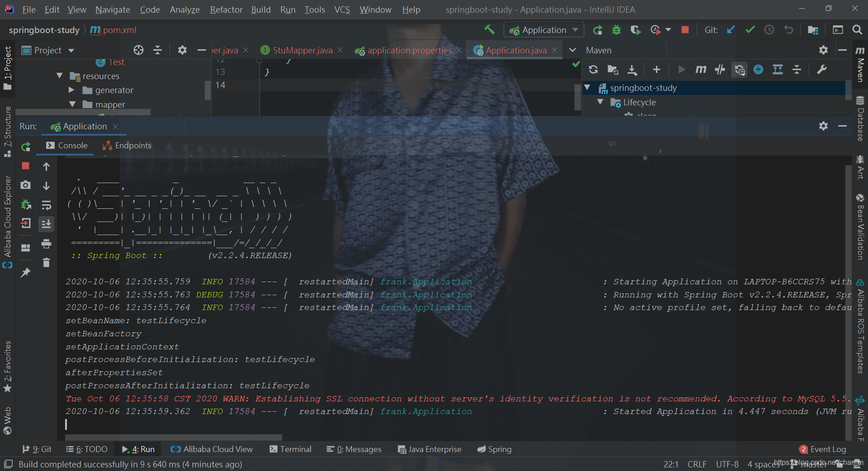
Task: Show the hidden editor tabs dropdown
Action: tap(572, 50)
